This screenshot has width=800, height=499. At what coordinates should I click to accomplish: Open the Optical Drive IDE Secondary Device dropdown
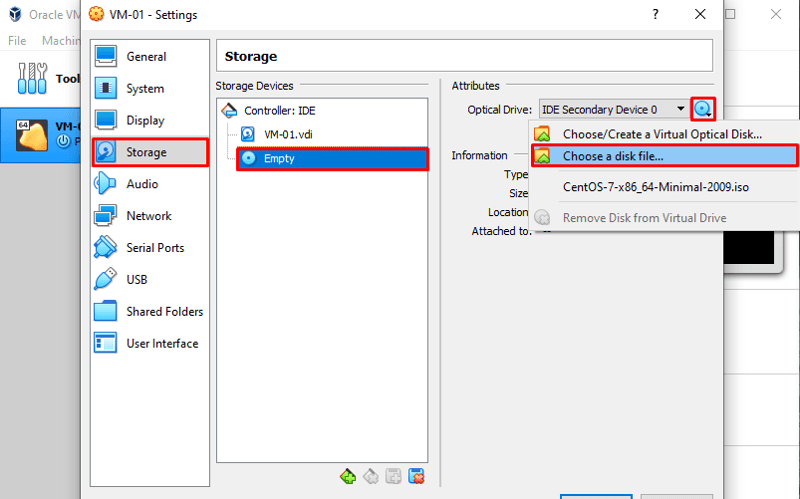(x=613, y=110)
